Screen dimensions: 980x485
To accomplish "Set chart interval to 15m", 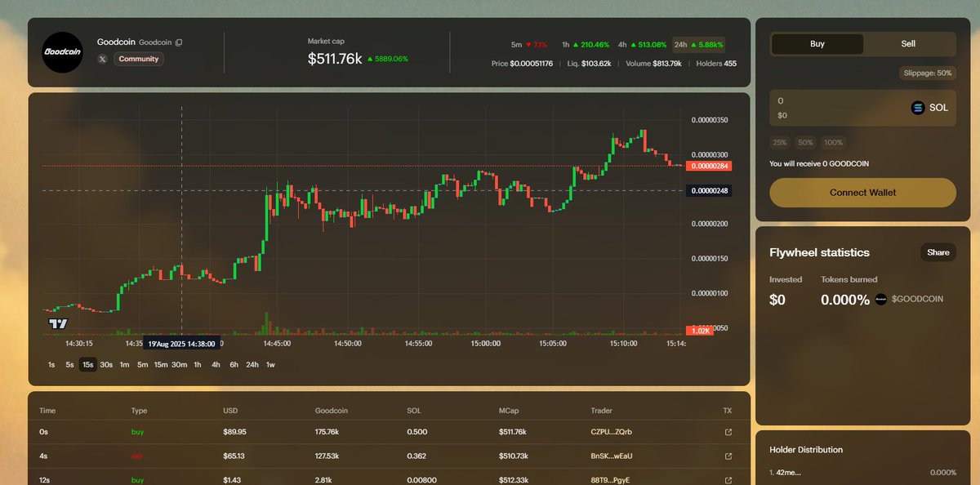I will coord(161,365).
